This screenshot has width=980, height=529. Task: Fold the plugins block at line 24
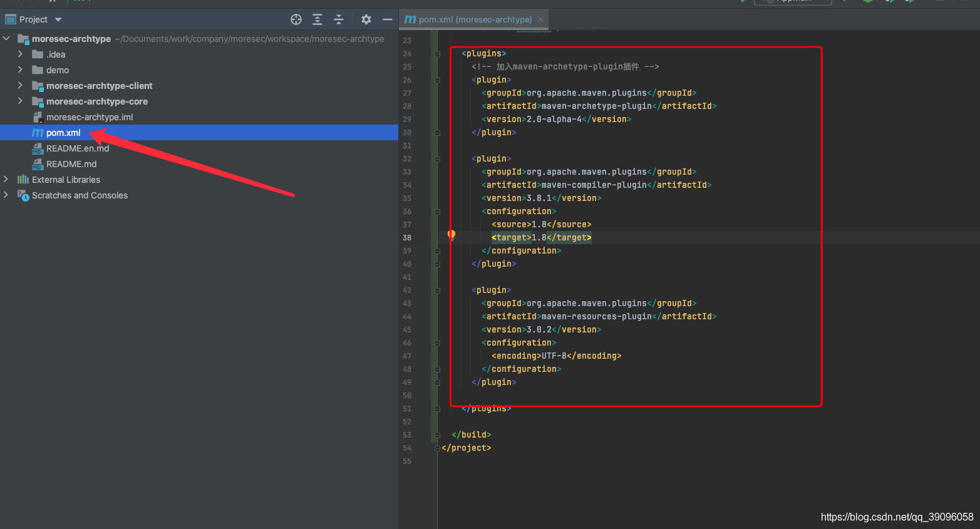[x=437, y=54]
